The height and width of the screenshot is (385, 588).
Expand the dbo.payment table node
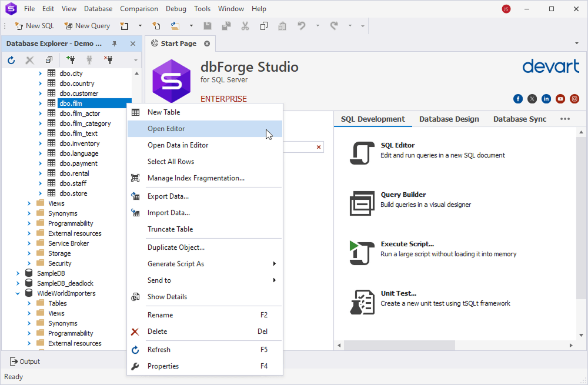click(x=40, y=163)
